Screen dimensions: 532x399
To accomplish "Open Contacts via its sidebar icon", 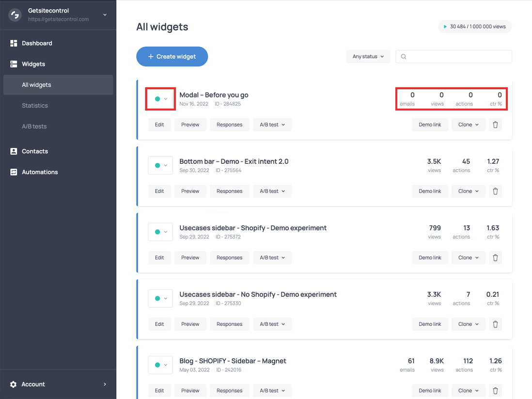I will pyautogui.click(x=14, y=151).
